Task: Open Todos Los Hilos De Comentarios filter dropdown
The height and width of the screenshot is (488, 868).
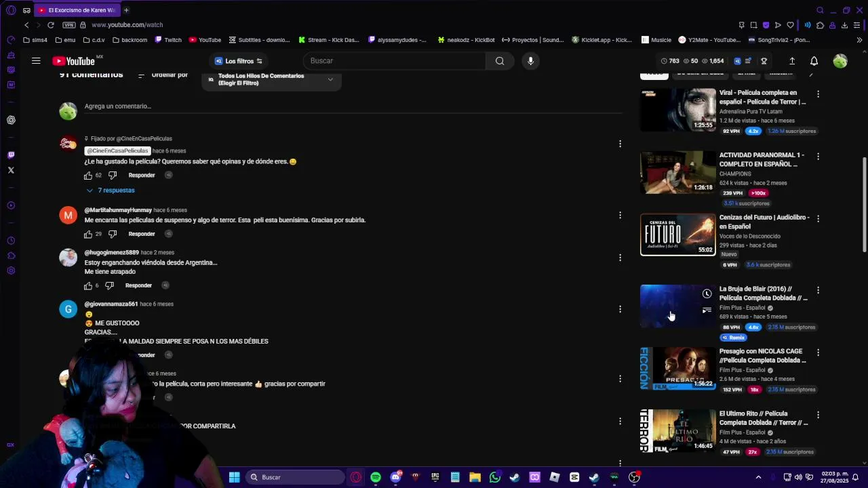Action: [271, 79]
